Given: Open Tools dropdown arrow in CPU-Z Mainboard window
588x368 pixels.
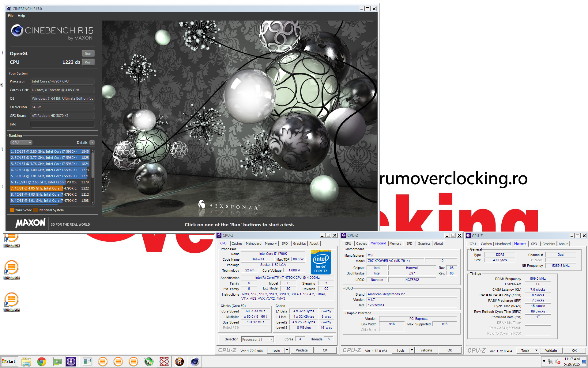Looking at the screenshot, I should 412,350.
